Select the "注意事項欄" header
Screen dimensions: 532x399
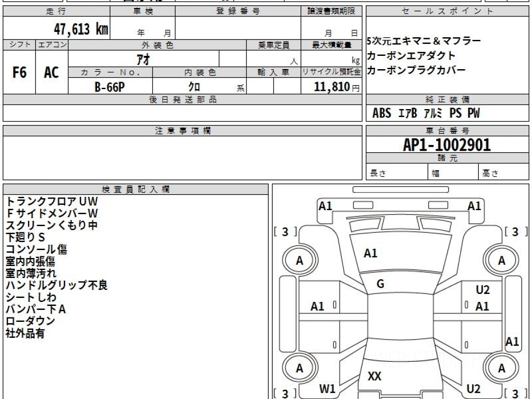[183, 131]
